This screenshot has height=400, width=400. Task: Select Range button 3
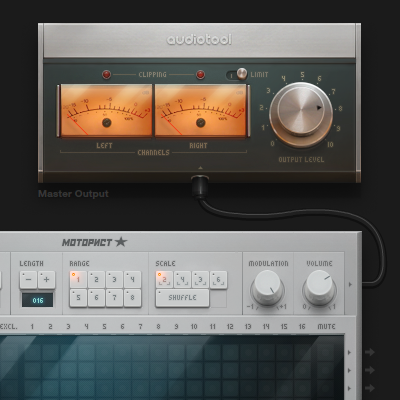(x=114, y=279)
